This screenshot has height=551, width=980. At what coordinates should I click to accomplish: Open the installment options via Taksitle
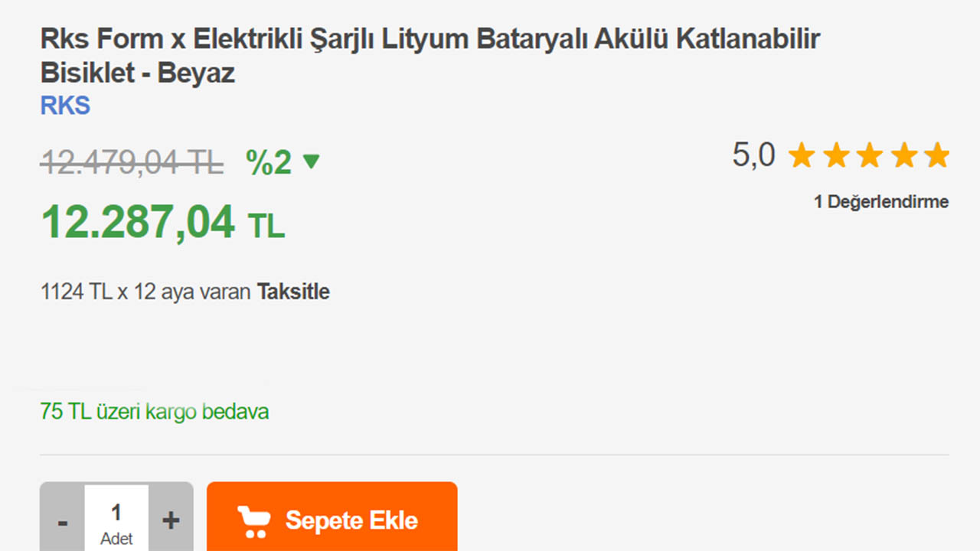point(293,292)
